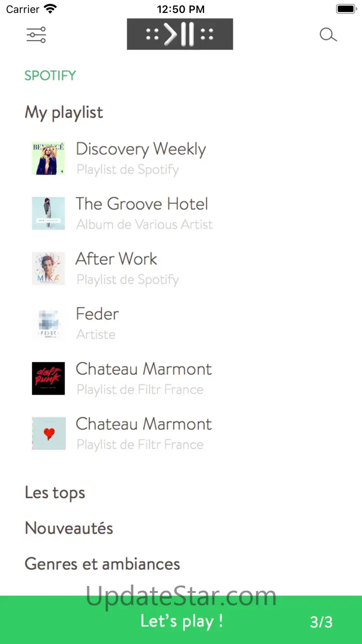This screenshot has width=362, height=644.
Task: Open the Beyoncé cover of Discovery Weekly
Action: [48, 158]
